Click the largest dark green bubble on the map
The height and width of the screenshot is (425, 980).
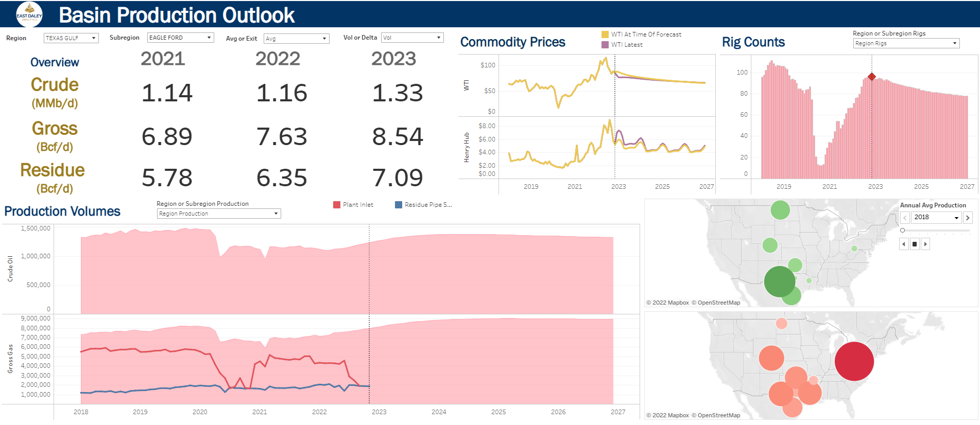779,281
